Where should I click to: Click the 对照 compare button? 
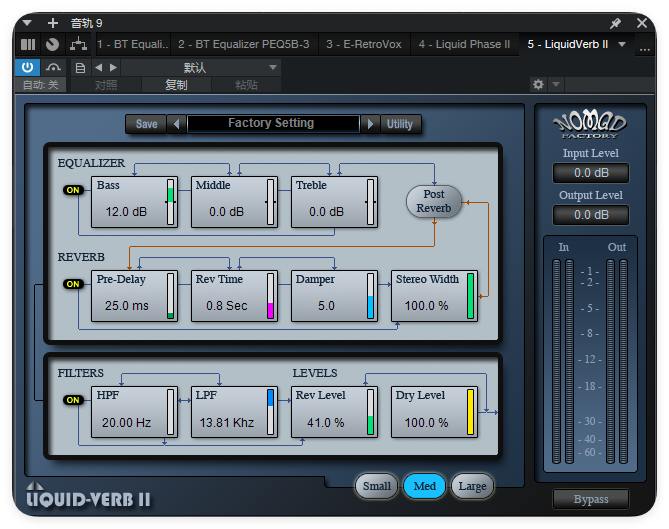point(106,85)
